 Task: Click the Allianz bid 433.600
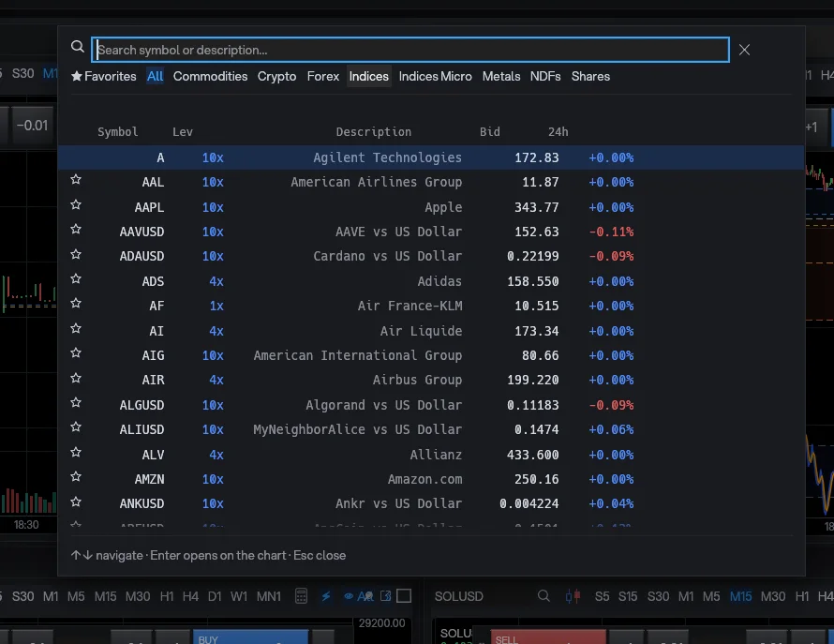(532, 455)
